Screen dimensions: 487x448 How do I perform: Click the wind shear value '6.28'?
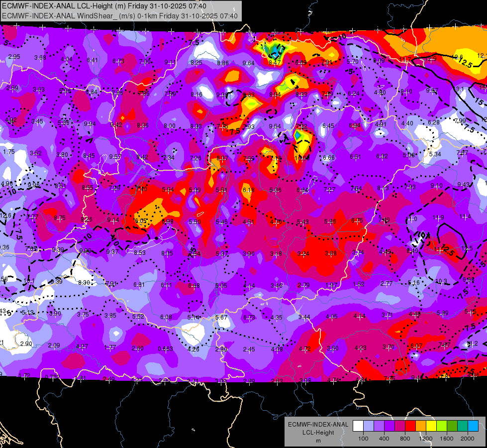(434, 122)
